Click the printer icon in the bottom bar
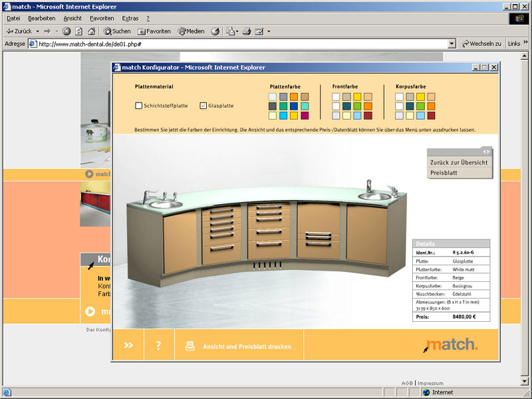The image size is (532, 399). click(190, 346)
